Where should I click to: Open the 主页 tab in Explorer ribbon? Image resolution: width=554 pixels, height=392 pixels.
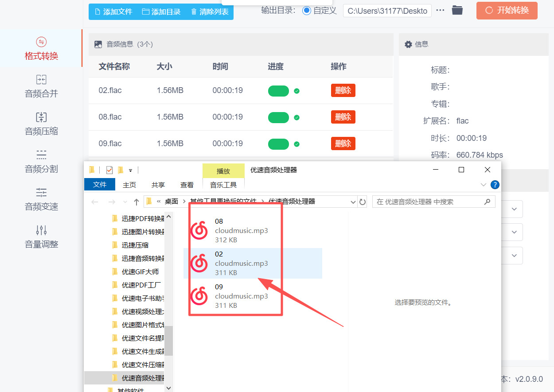pyautogui.click(x=129, y=185)
